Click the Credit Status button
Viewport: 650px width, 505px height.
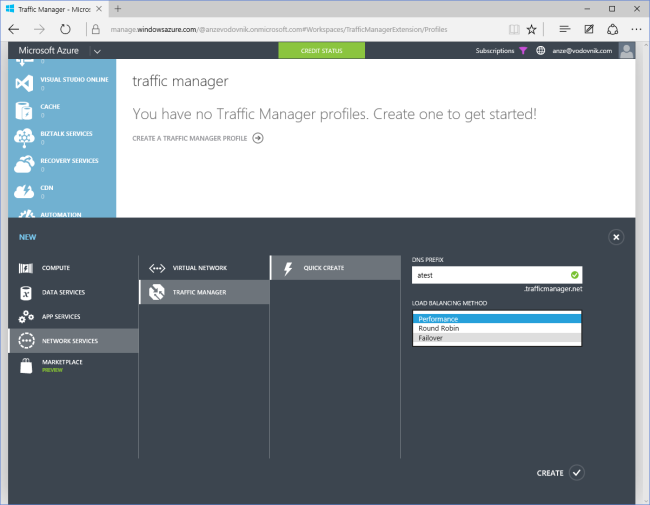click(x=322, y=51)
